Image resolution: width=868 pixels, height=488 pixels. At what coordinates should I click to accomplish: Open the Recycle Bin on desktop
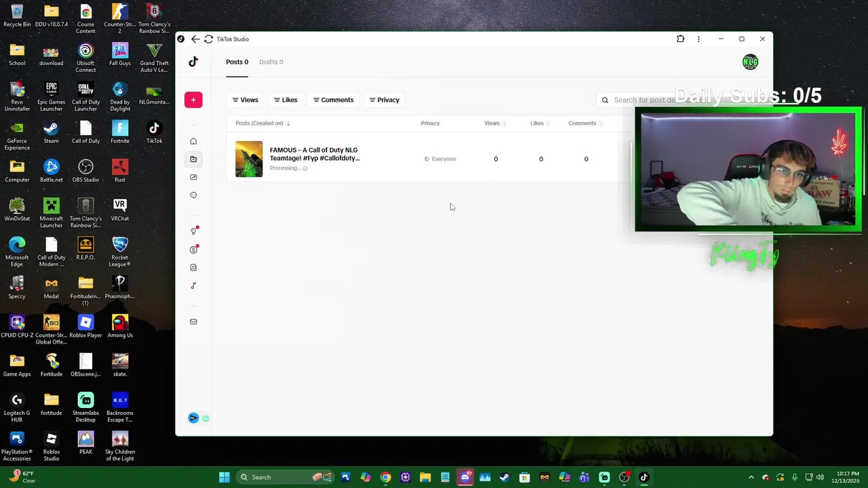point(17,16)
